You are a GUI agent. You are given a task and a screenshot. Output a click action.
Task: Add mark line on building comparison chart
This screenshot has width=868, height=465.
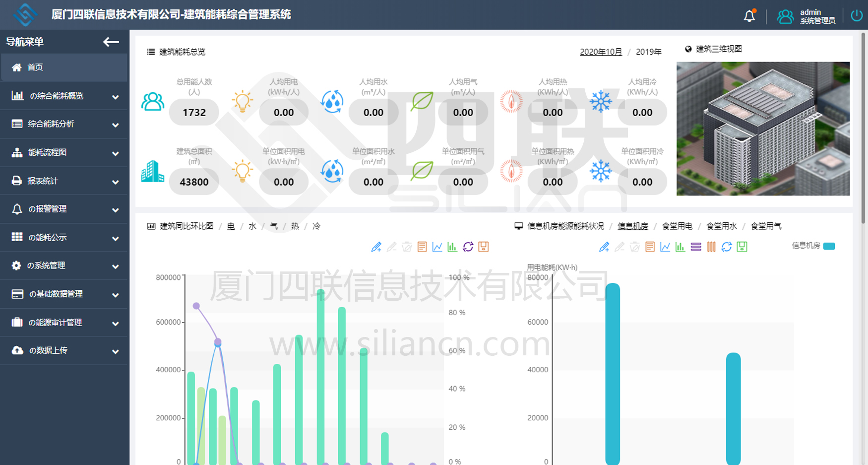376,247
